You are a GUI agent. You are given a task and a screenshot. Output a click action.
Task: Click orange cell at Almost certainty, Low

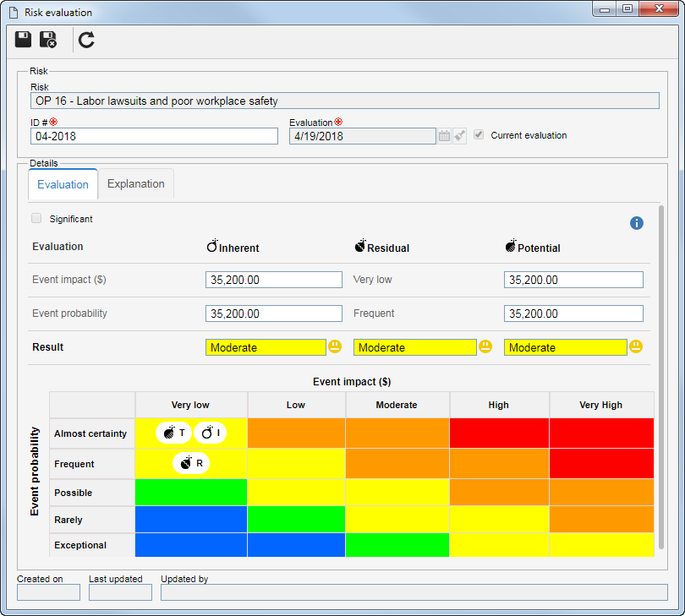pyautogui.click(x=296, y=433)
